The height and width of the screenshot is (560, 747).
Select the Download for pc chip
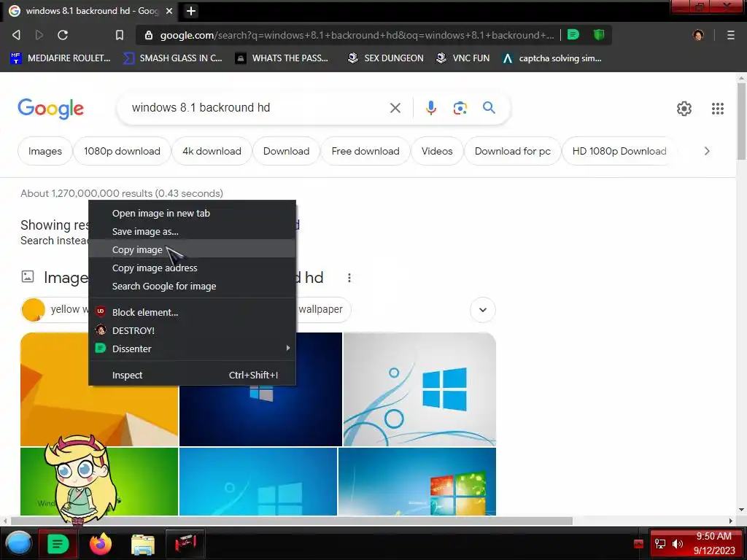(513, 151)
